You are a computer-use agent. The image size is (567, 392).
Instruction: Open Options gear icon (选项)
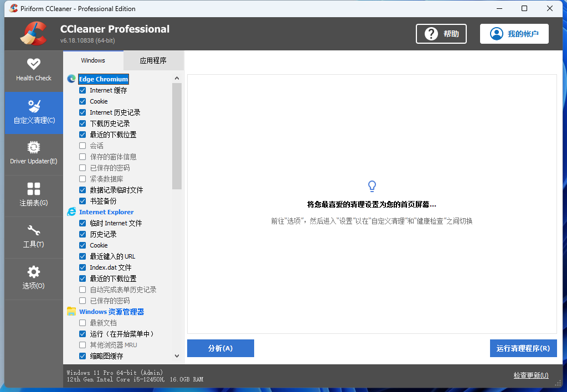coord(34,272)
